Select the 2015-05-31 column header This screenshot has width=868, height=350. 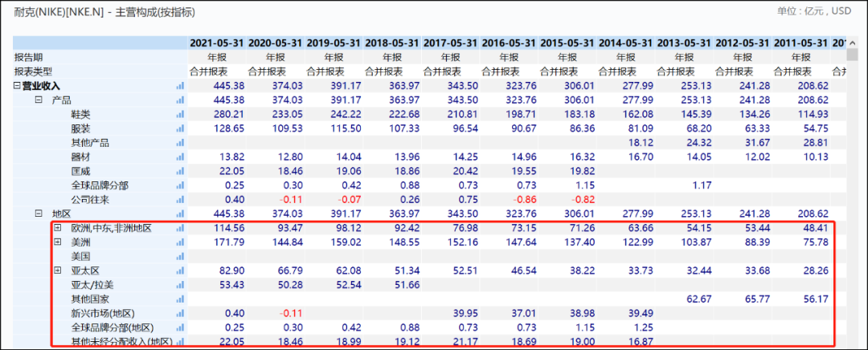[x=567, y=43]
